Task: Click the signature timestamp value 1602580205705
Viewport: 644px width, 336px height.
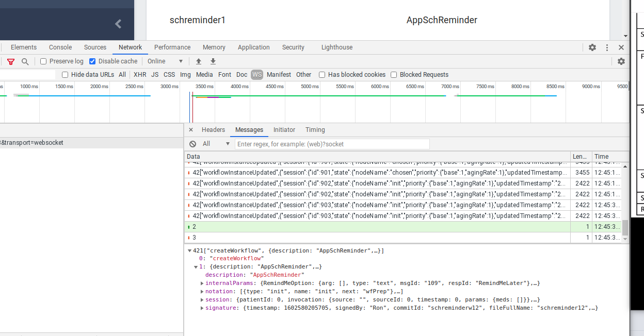Action: coord(307,308)
